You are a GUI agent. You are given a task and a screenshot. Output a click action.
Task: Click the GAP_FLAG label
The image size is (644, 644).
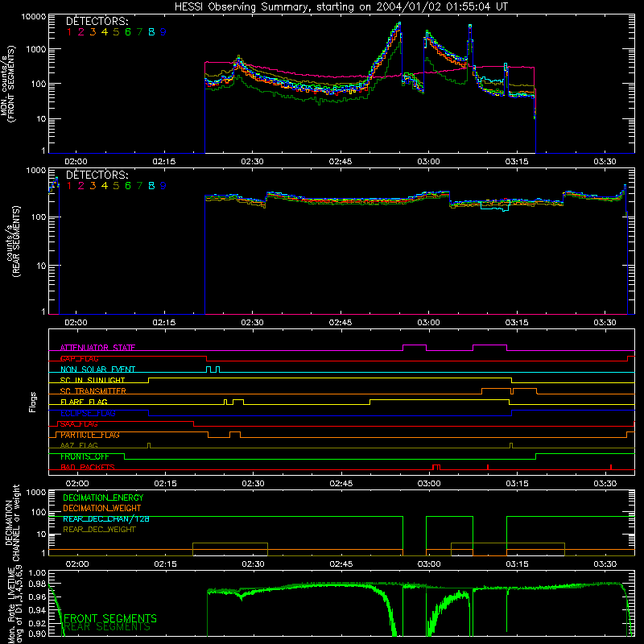coord(80,358)
